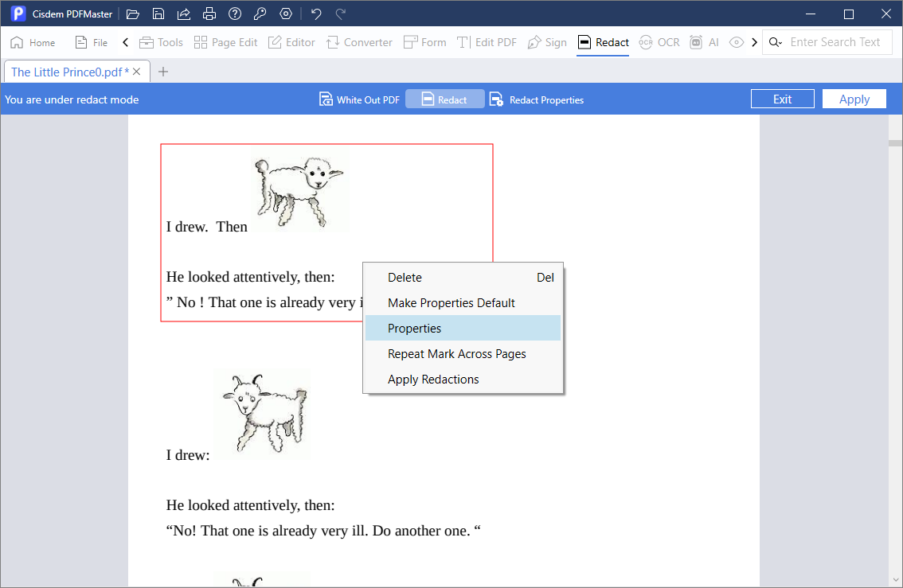Open settings with the hexagon gear icon
The image size is (903, 588).
pyautogui.click(x=286, y=14)
